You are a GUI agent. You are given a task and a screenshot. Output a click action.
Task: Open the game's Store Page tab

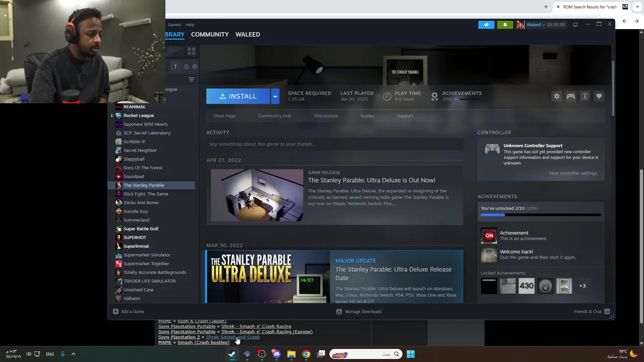pos(224,116)
